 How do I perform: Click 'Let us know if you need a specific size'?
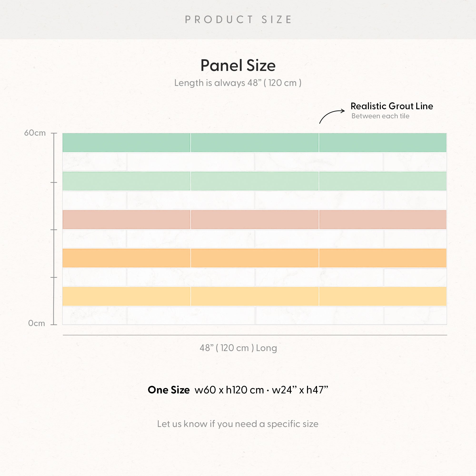(x=238, y=424)
